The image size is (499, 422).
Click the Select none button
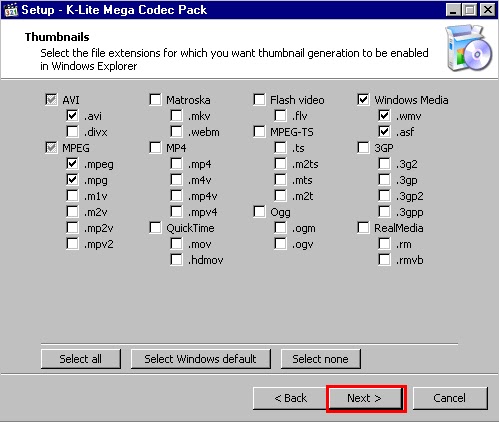(x=321, y=359)
